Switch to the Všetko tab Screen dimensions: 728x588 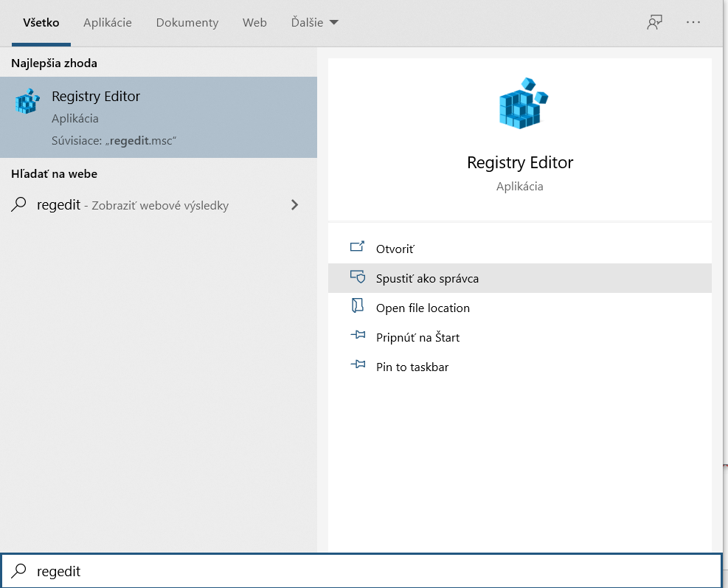(41, 22)
